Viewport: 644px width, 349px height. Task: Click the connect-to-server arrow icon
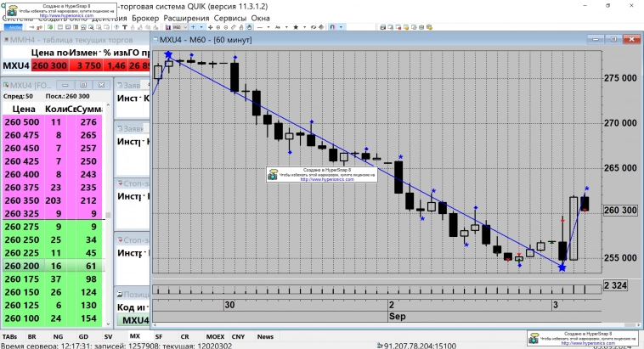pos(31,27)
